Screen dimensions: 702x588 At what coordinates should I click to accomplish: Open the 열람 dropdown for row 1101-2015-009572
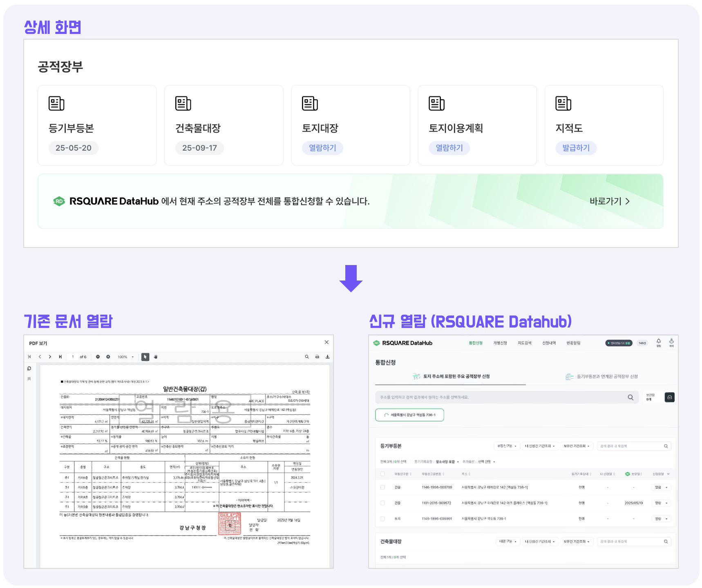[x=661, y=503]
